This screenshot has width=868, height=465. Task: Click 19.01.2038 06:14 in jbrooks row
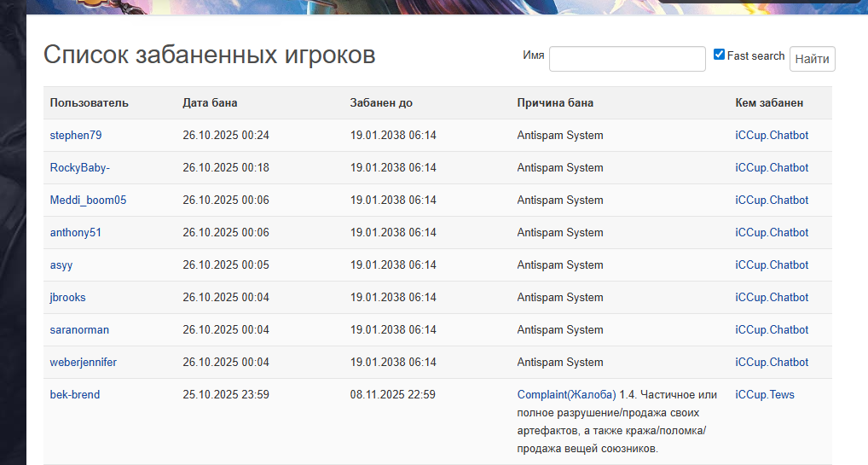coord(393,298)
